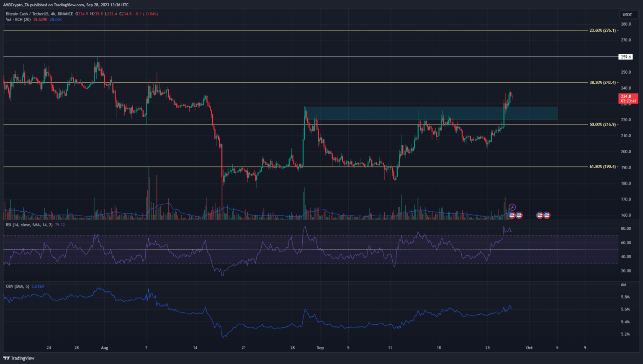643x364 pixels.
Task: Click the AMBCrypto_TA published on TradingView header text
Action: (x=66, y=5)
